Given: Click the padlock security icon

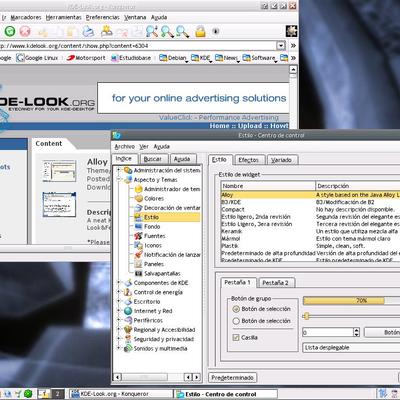Looking at the screenshot, I should (x=200, y=31).
